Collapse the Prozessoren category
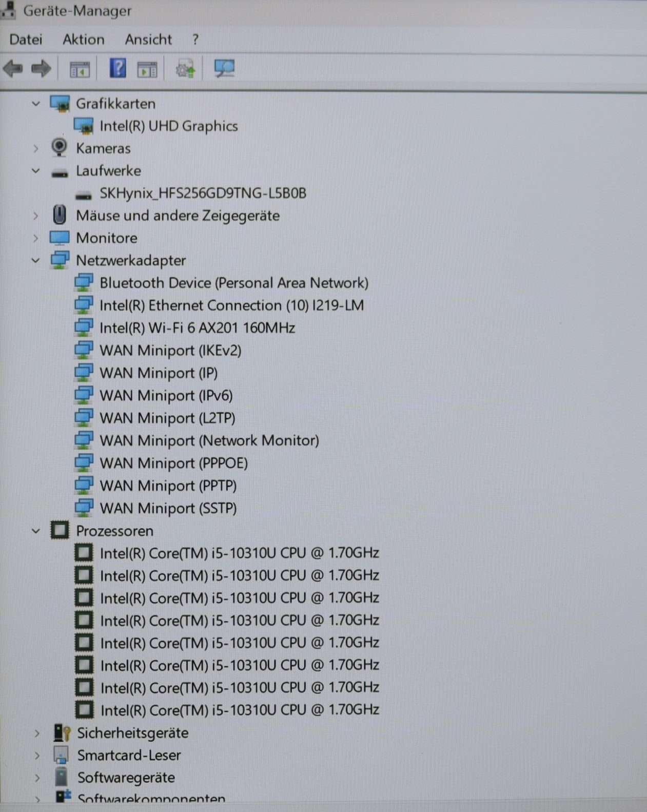The image size is (647, 812). pos(36,531)
